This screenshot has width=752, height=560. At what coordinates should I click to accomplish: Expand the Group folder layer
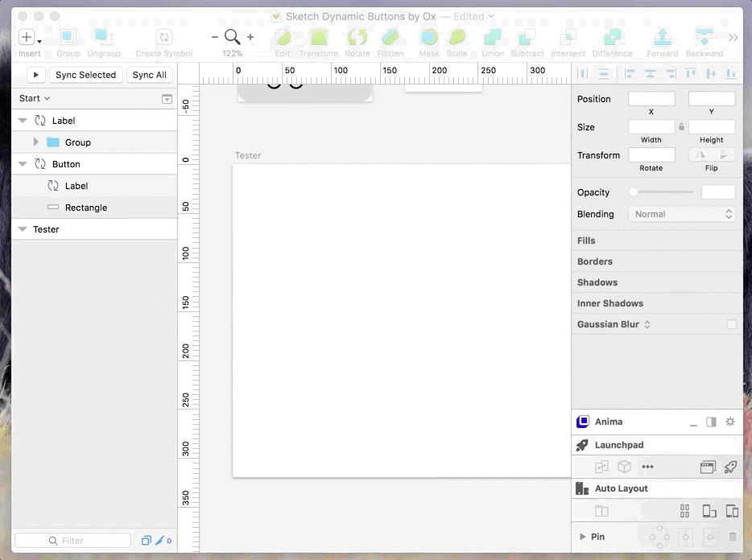coord(35,142)
